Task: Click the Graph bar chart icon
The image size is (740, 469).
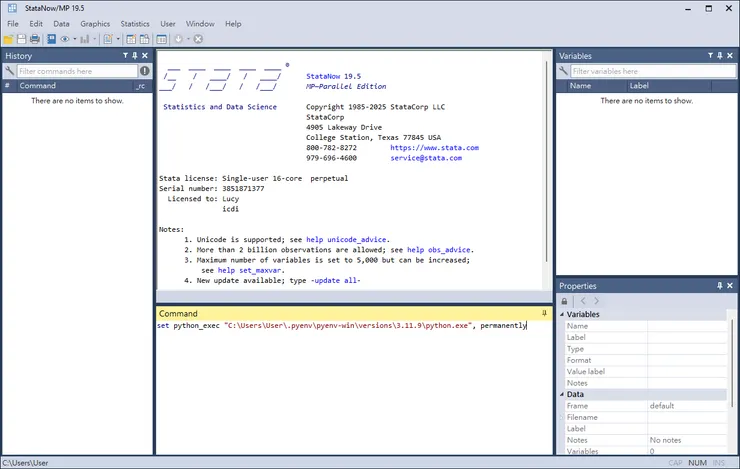Action: (85, 39)
